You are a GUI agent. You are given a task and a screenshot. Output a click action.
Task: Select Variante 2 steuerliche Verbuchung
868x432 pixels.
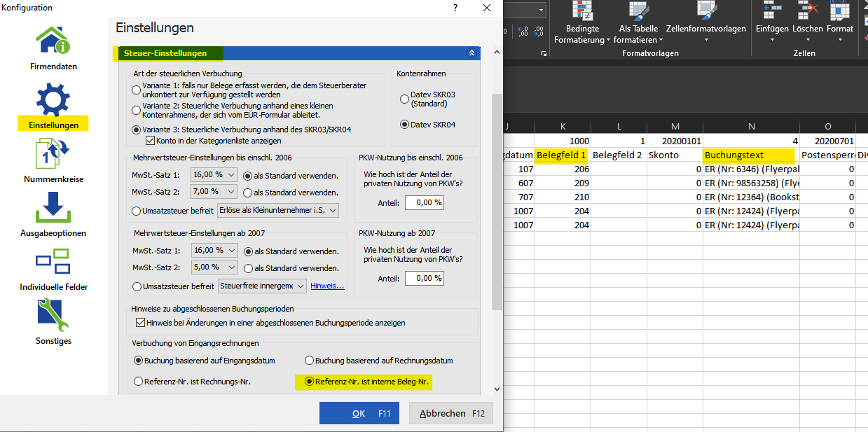tap(136, 110)
